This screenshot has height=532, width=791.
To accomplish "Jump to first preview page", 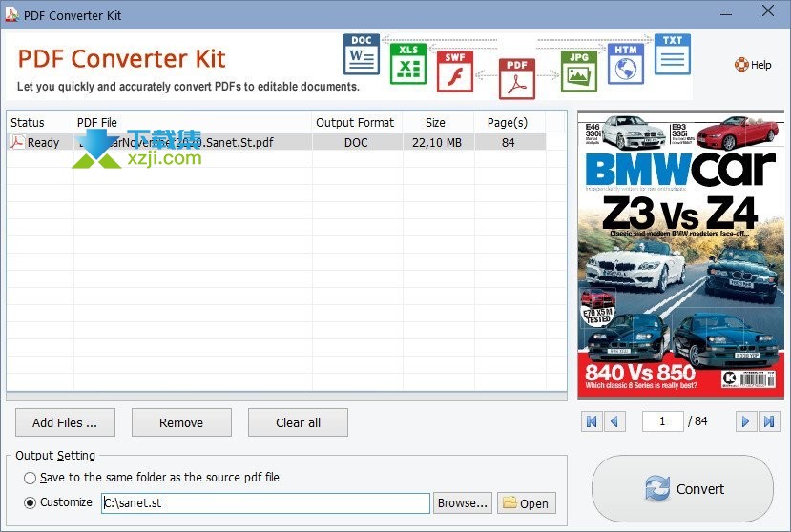I will pos(593,421).
